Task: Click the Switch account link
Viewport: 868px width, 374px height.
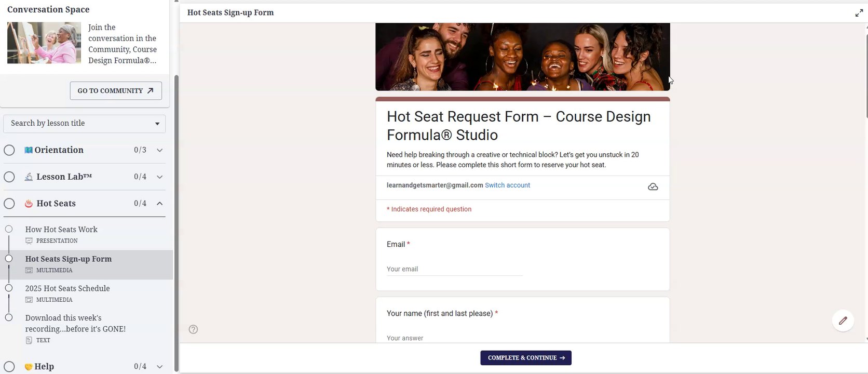Action: pyautogui.click(x=507, y=185)
